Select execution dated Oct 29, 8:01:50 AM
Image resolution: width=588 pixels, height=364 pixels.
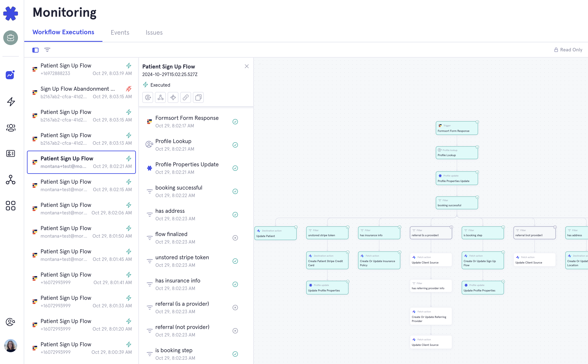(81, 232)
